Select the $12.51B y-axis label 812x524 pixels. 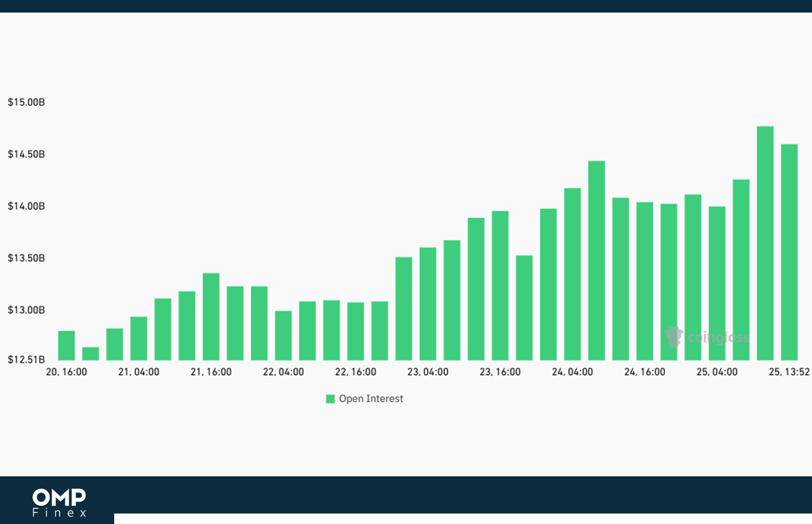26,359
